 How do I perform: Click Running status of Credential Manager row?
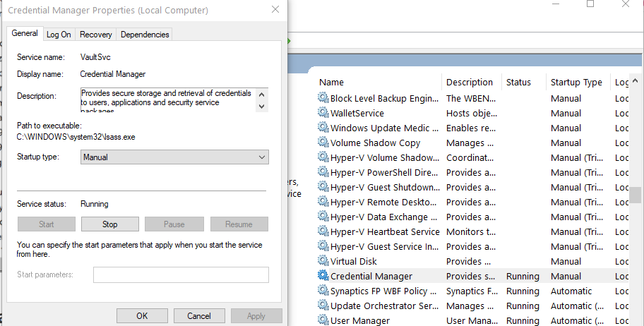click(523, 277)
